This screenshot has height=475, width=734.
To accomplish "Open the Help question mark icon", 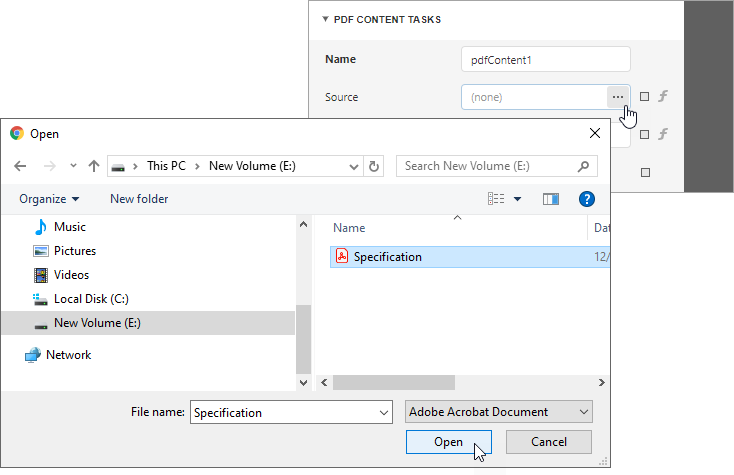I will click(x=587, y=199).
